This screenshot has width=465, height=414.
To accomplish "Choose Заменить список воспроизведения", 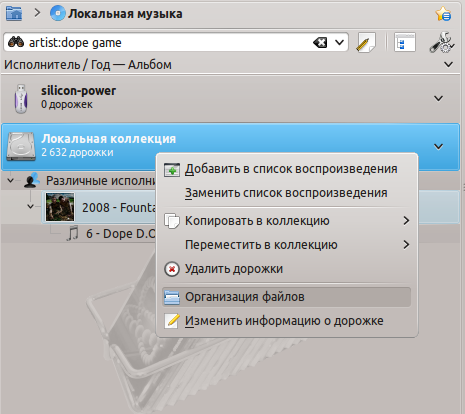I will (287, 193).
